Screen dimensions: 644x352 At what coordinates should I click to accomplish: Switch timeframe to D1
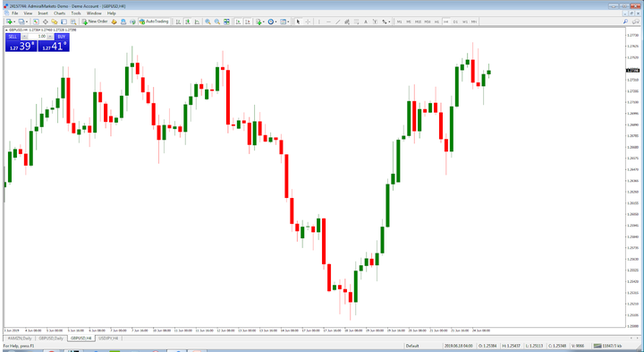pos(455,21)
